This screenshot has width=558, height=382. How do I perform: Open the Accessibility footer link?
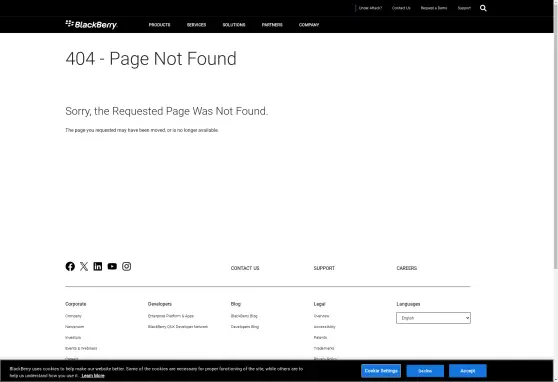tap(325, 326)
